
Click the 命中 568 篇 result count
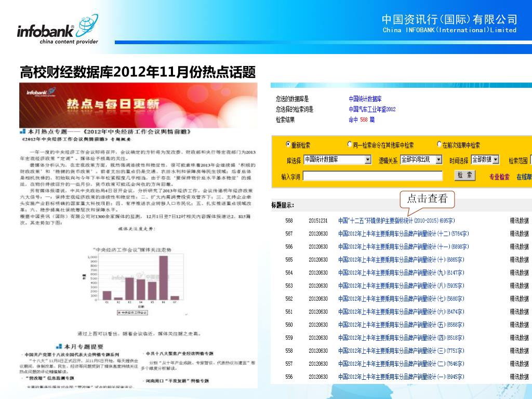pyautogui.click(x=362, y=119)
